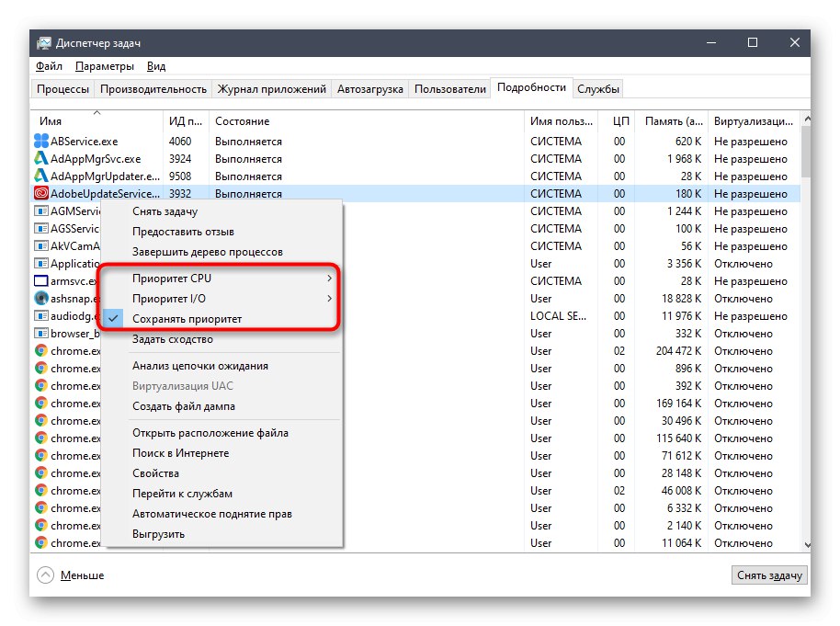Sort by the Имя польз... column header

[x=561, y=121]
